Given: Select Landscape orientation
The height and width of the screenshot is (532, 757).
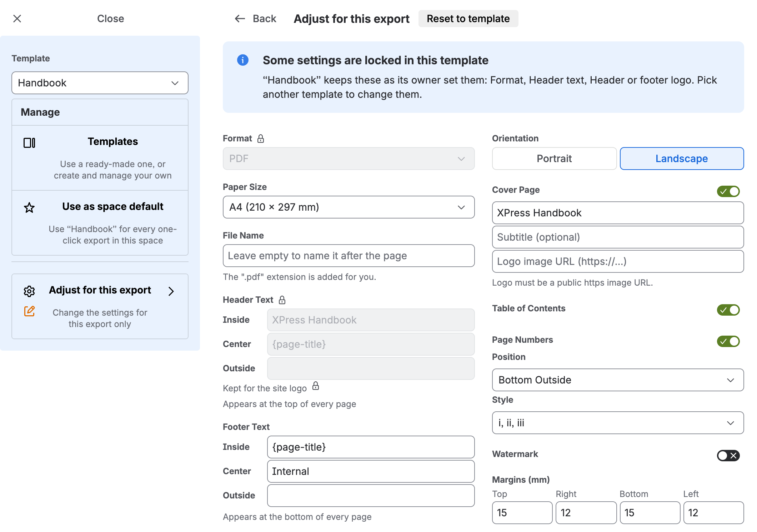Looking at the screenshot, I should [x=682, y=159].
